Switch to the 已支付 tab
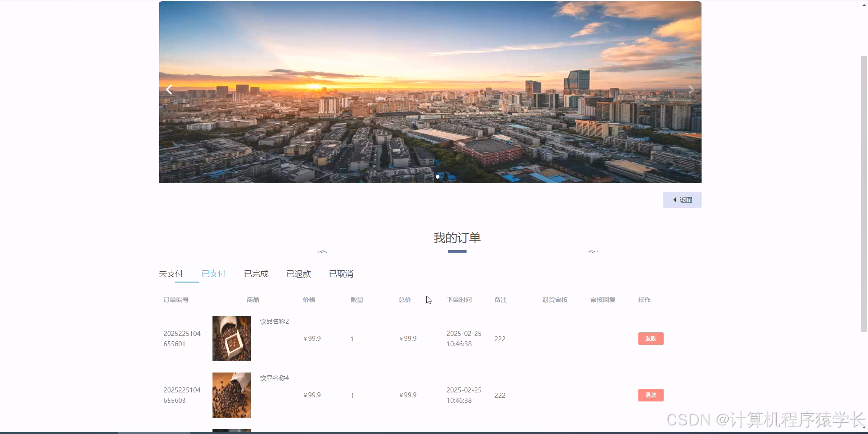Screen dimensions: 868x434 (213, 274)
